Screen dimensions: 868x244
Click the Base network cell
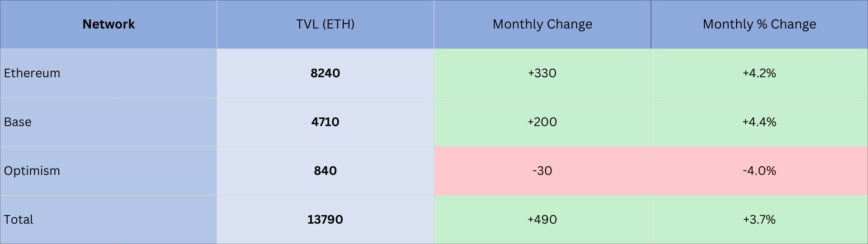[x=18, y=122]
